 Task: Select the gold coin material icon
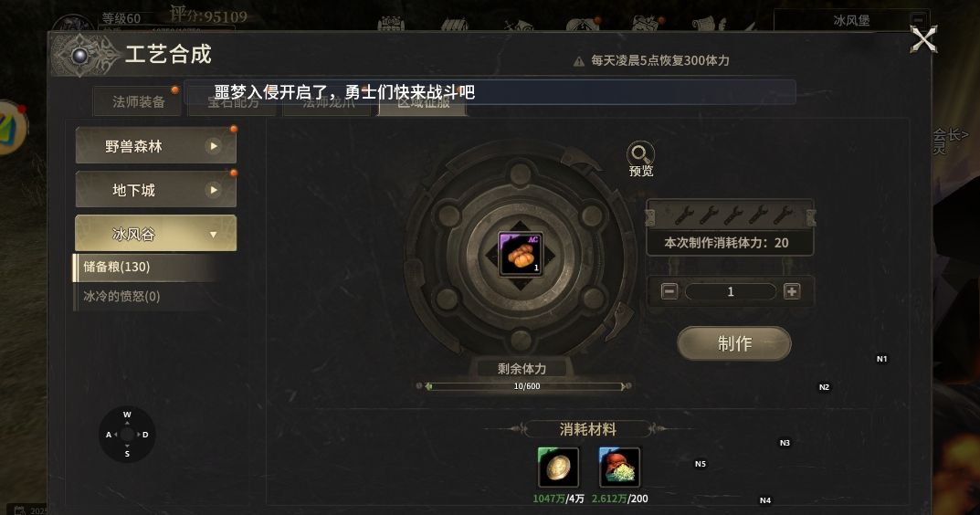[x=558, y=468]
